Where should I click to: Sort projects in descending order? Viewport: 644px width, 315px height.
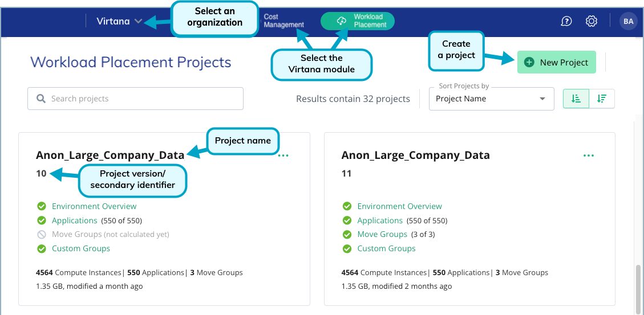click(x=602, y=99)
